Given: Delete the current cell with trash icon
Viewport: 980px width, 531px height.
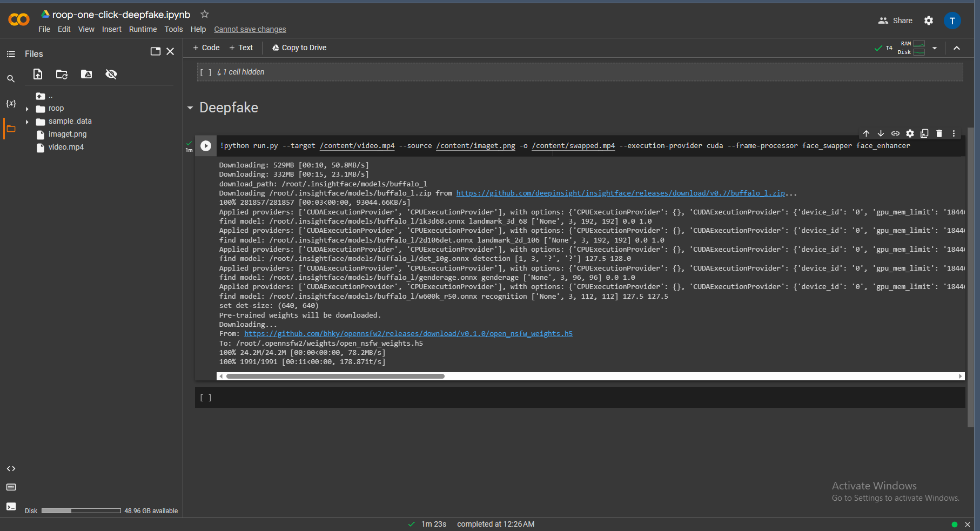Looking at the screenshot, I should coord(939,133).
